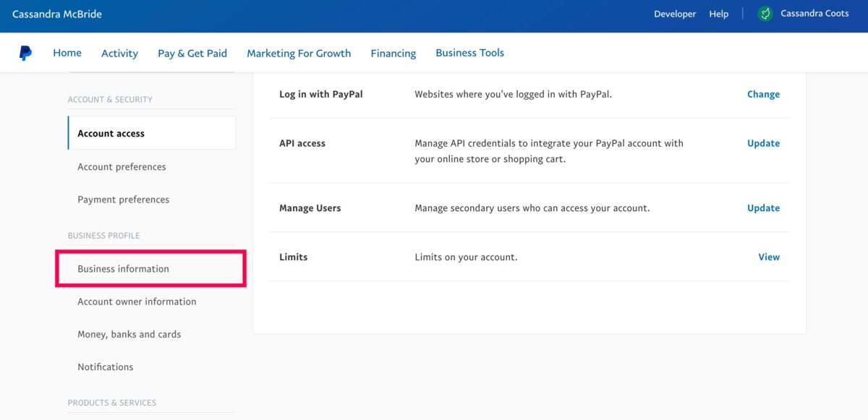The image size is (868, 420).
Task: Click the Cassandra Coots account name
Action: click(x=815, y=14)
